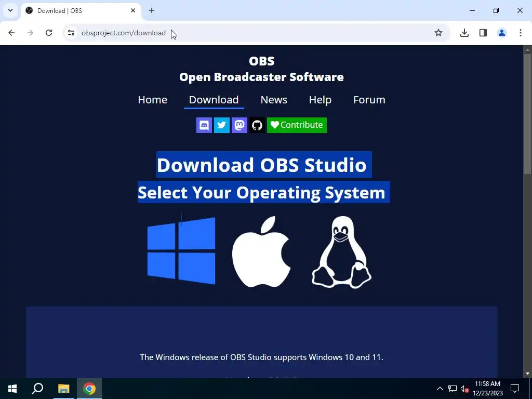
Task: Click the Chrome taskbar icon
Action: pyautogui.click(x=89, y=389)
